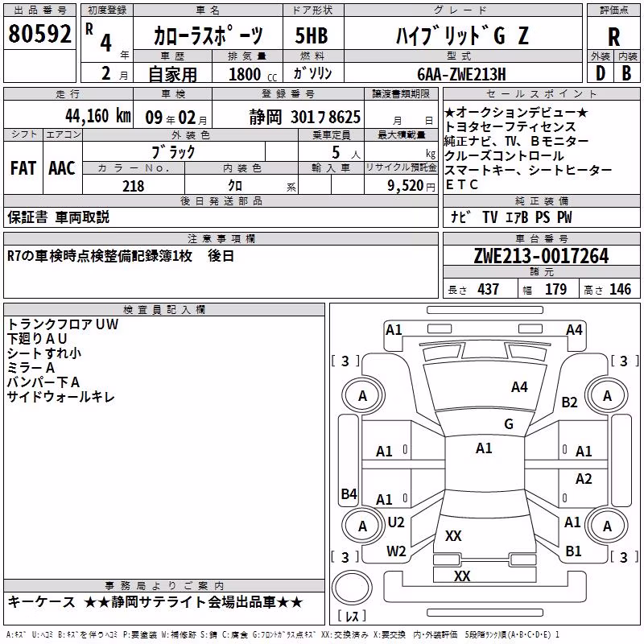Select mileage 44,160 km

pos(98,116)
